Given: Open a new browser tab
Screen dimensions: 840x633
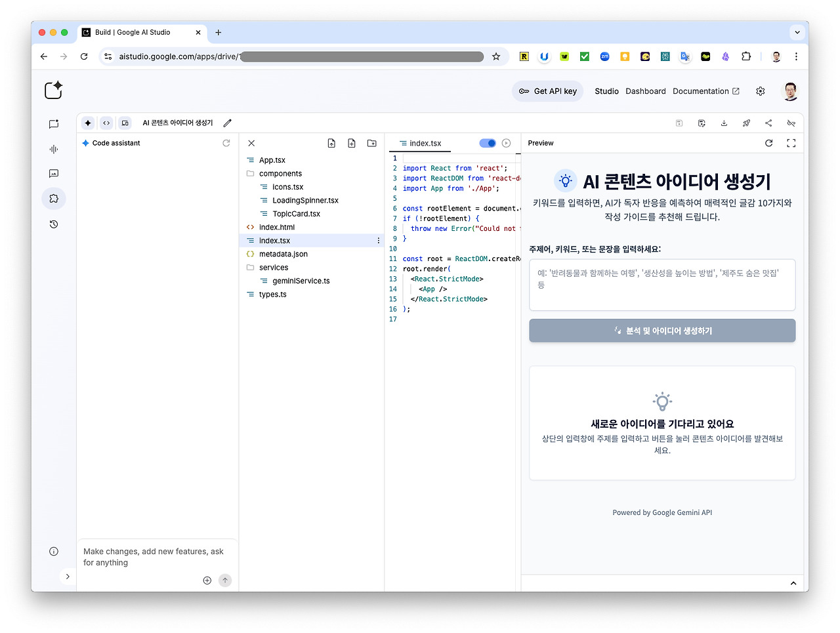Looking at the screenshot, I should (219, 32).
